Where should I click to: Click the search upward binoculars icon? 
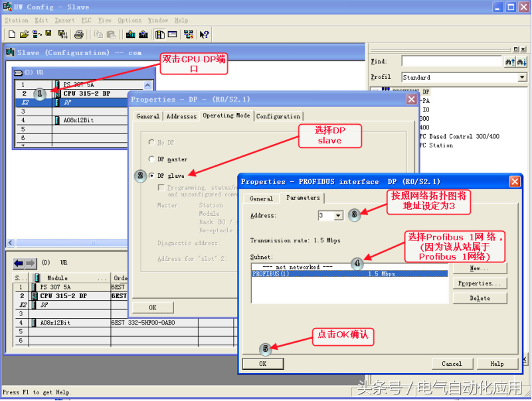click(x=510, y=62)
